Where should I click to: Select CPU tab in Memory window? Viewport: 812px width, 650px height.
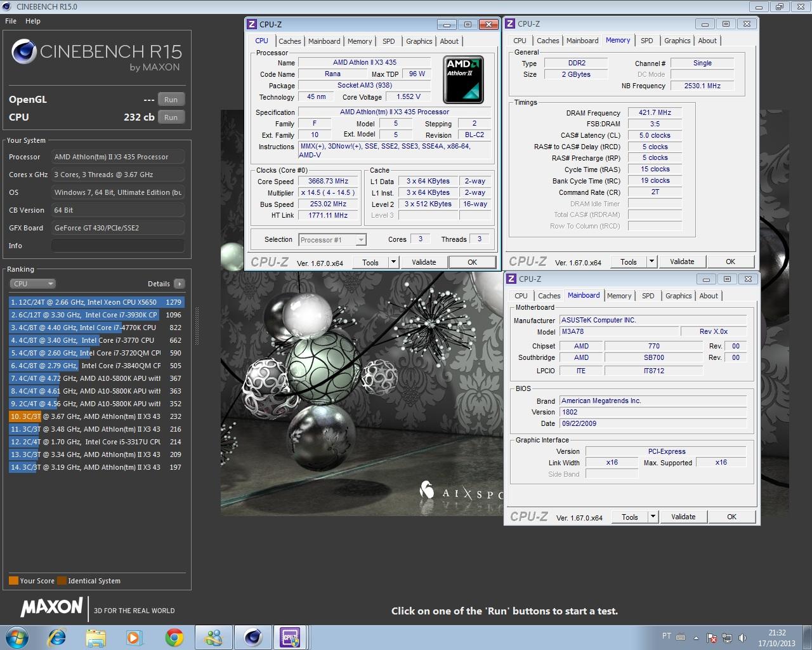pyautogui.click(x=520, y=41)
